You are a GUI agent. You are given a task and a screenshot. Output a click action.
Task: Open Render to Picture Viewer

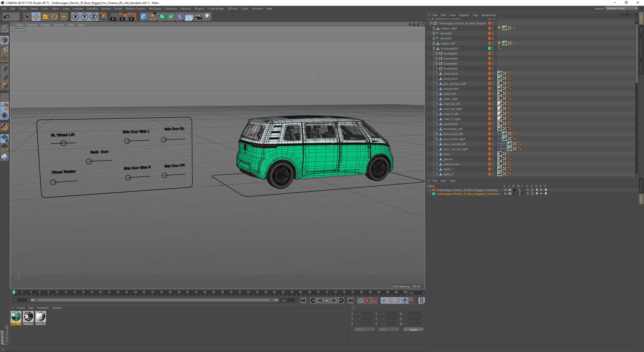click(x=123, y=17)
